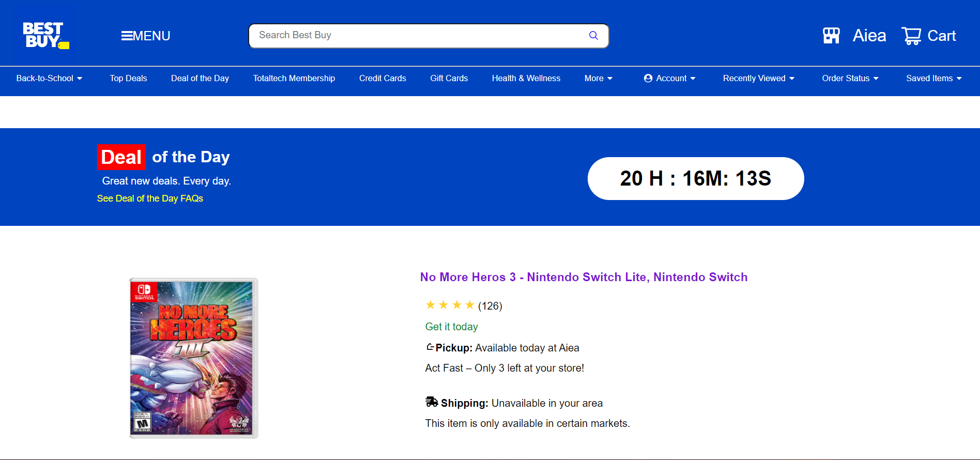Click 'Unavailable in your area' text
This screenshot has width=980, height=460.
pos(547,403)
